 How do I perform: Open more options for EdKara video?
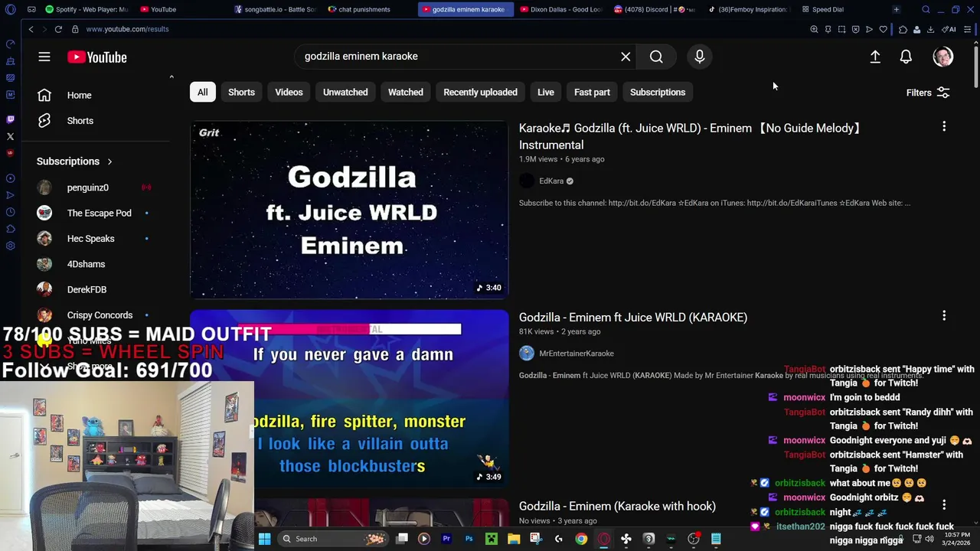(x=944, y=126)
